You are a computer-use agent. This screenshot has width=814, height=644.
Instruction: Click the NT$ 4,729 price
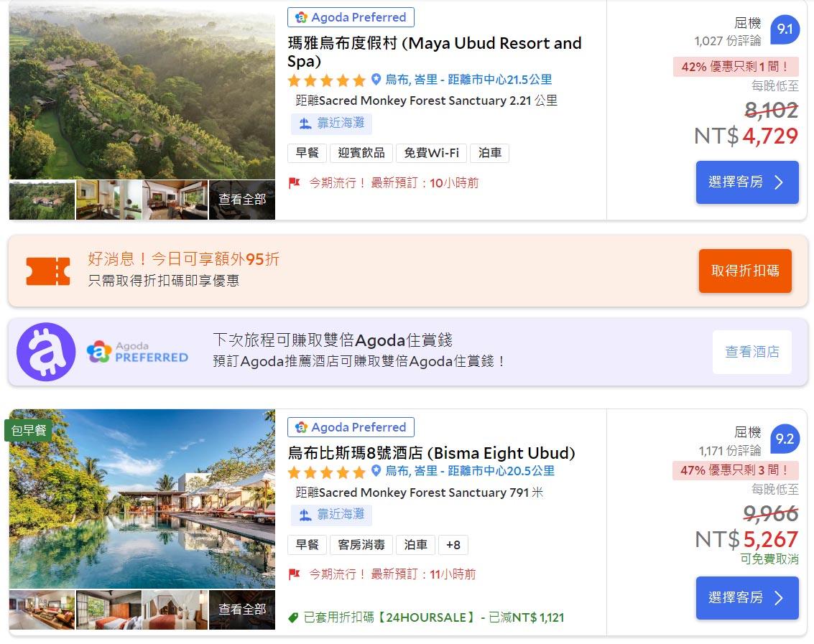746,136
